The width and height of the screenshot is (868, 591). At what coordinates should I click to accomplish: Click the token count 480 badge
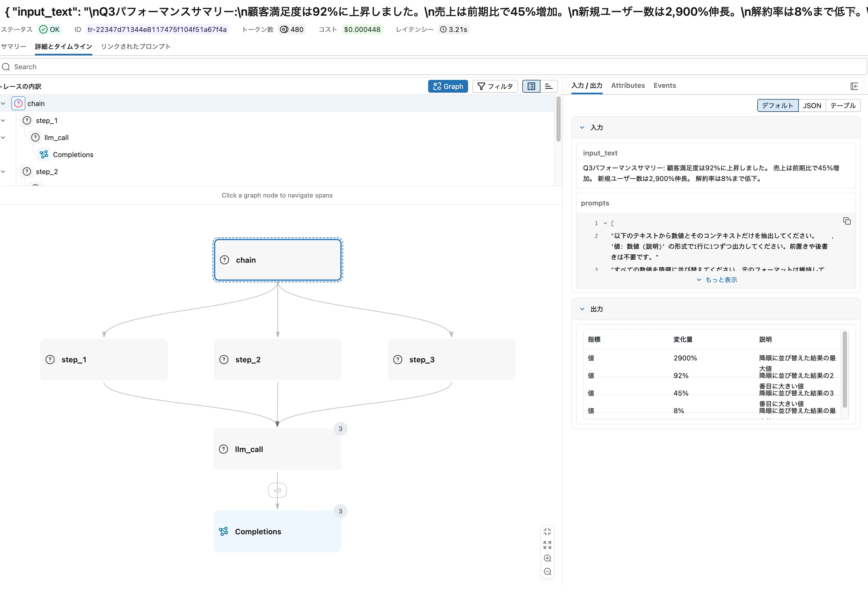tap(292, 30)
